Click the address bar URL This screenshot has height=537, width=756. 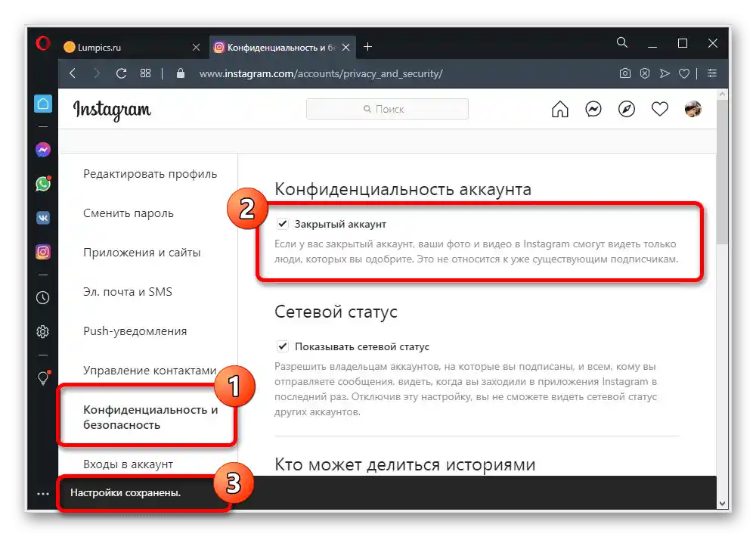tap(321, 74)
